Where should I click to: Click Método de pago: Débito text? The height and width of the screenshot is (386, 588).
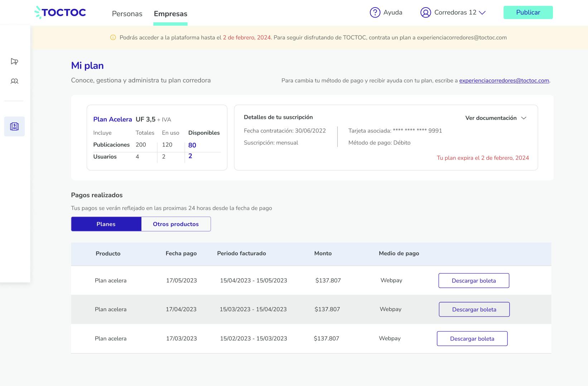coord(379,143)
